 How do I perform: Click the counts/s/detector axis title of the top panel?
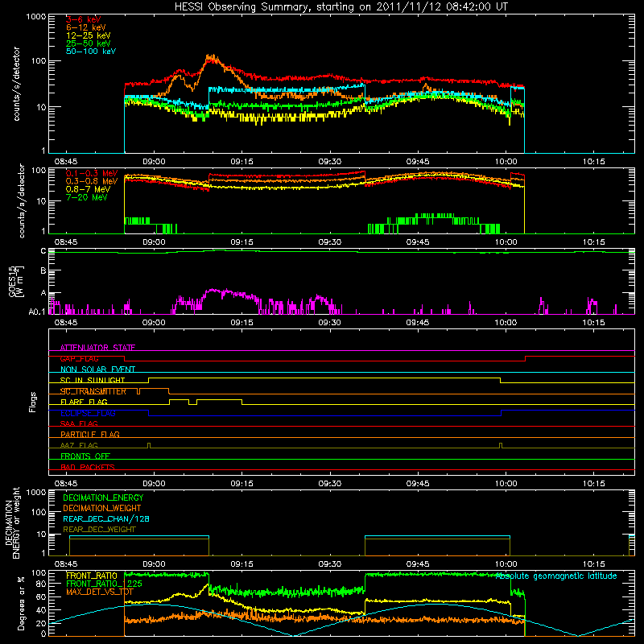pos(16,84)
